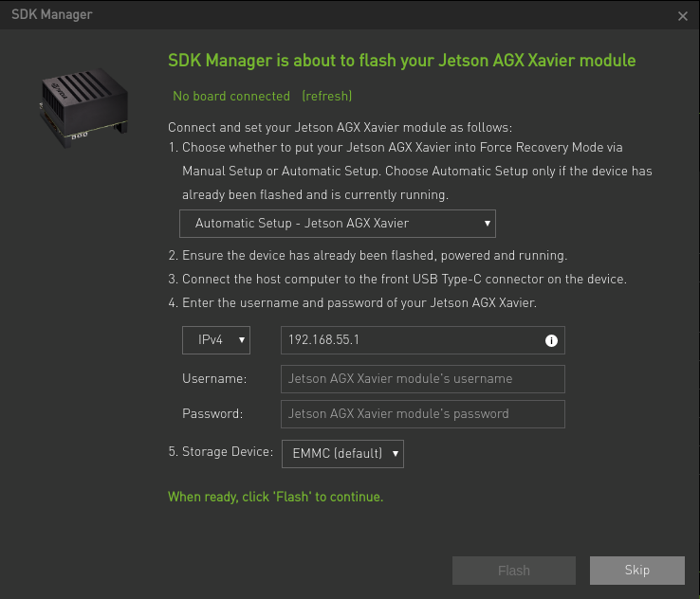The width and height of the screenshot is (700, 599).
Task: Click the 'No board connected' status text
Action: 231,96
